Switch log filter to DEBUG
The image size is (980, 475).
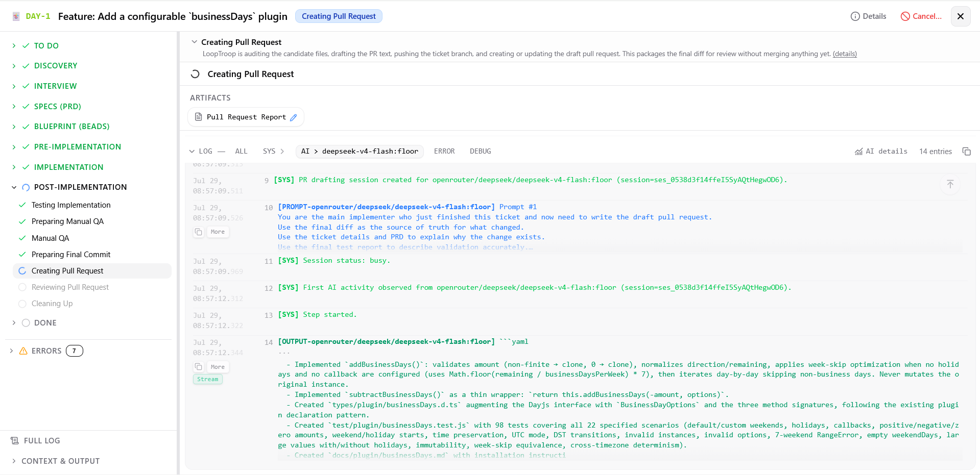pyautogui.click(x=481, y=152)
